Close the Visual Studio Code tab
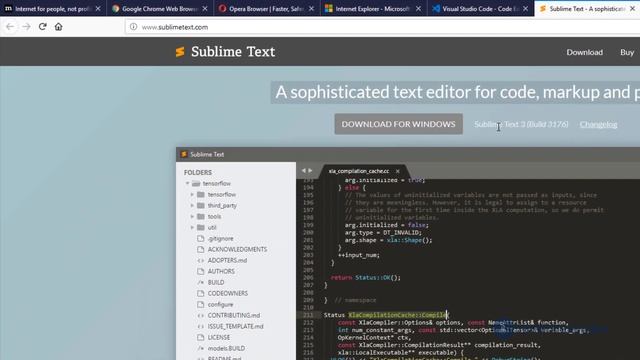640x360 pixels. click(525, 9)
